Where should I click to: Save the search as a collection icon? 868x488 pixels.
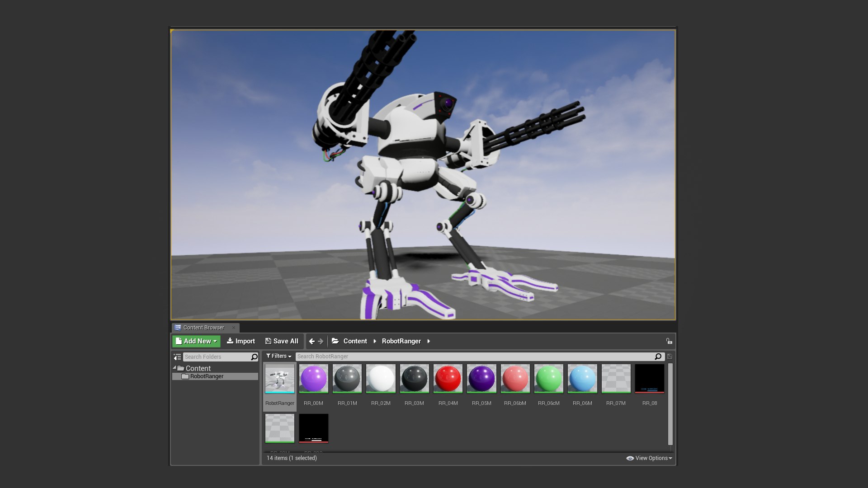pos(670,357)
